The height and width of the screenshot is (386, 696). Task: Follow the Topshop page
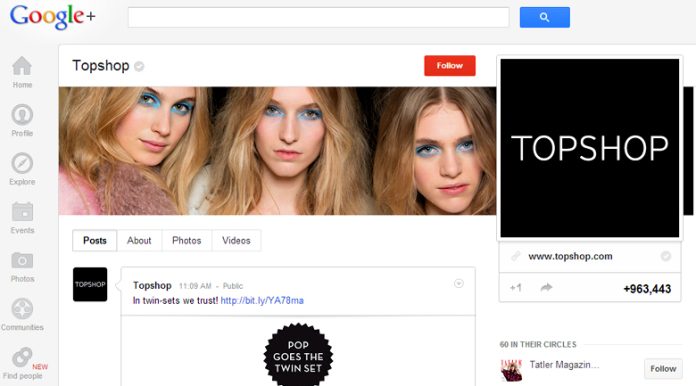click(x=450, y=66)
